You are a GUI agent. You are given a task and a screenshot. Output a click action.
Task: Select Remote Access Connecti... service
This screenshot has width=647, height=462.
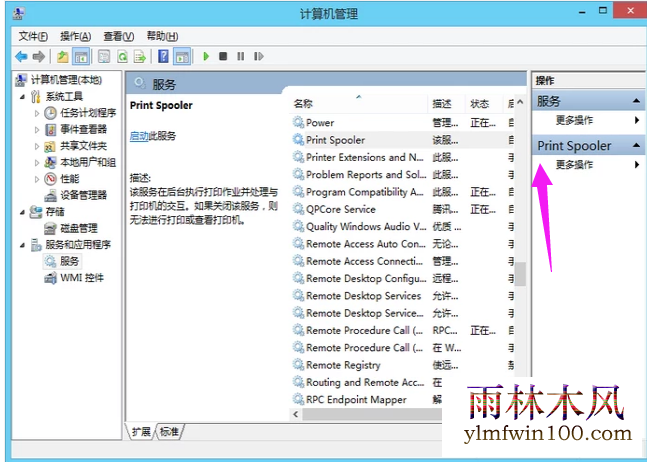(401, 261)
